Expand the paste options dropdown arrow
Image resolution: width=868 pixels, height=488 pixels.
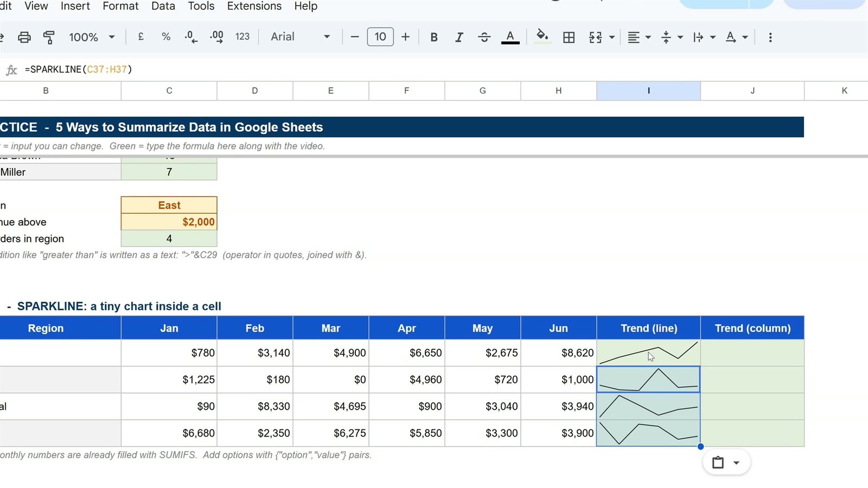736,463
